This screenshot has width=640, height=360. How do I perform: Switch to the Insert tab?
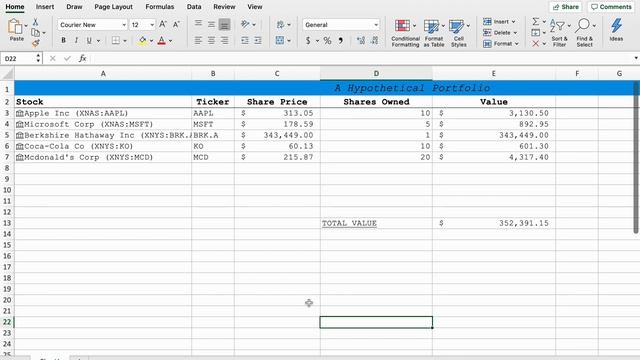point(45,7)
